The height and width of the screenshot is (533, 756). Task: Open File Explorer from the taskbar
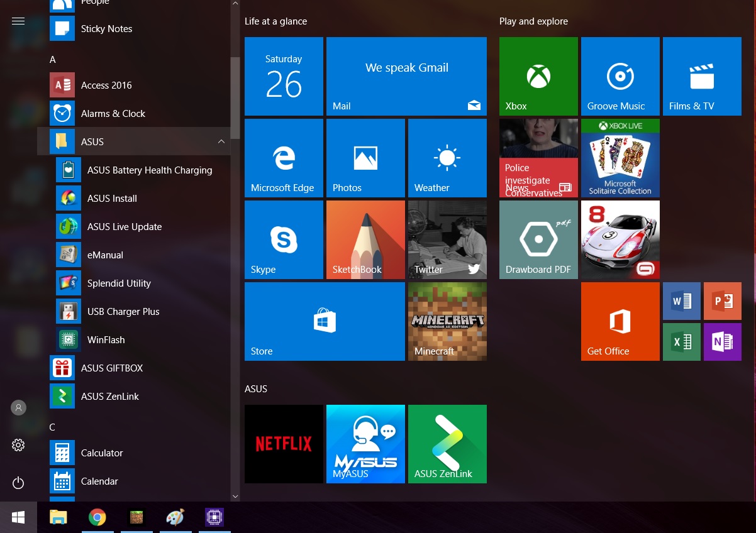[x=58, y=517]
